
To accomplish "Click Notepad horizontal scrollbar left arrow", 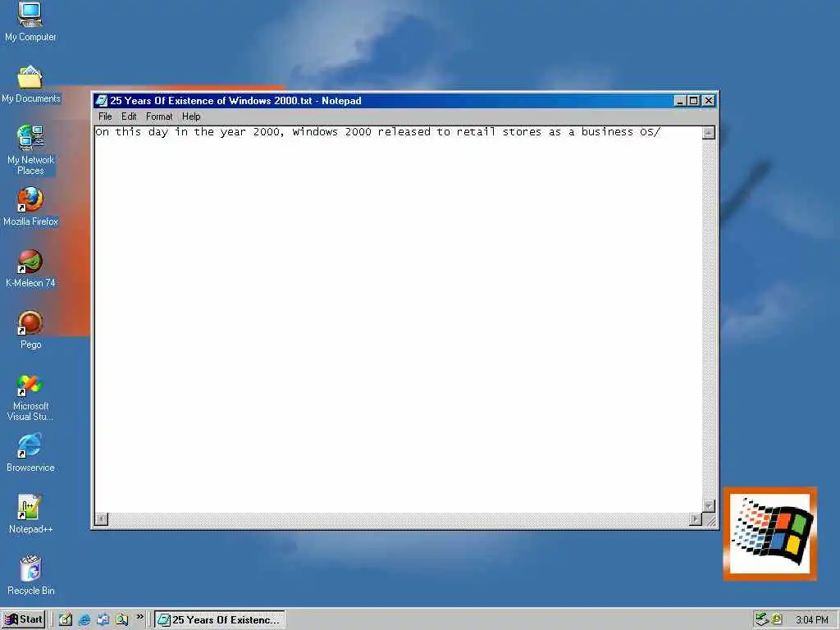I will 101,518.
